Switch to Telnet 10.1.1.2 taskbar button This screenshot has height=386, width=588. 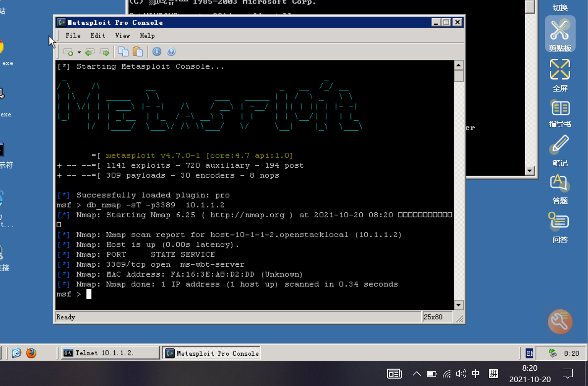pyautogui.click(x=110, y=353)
